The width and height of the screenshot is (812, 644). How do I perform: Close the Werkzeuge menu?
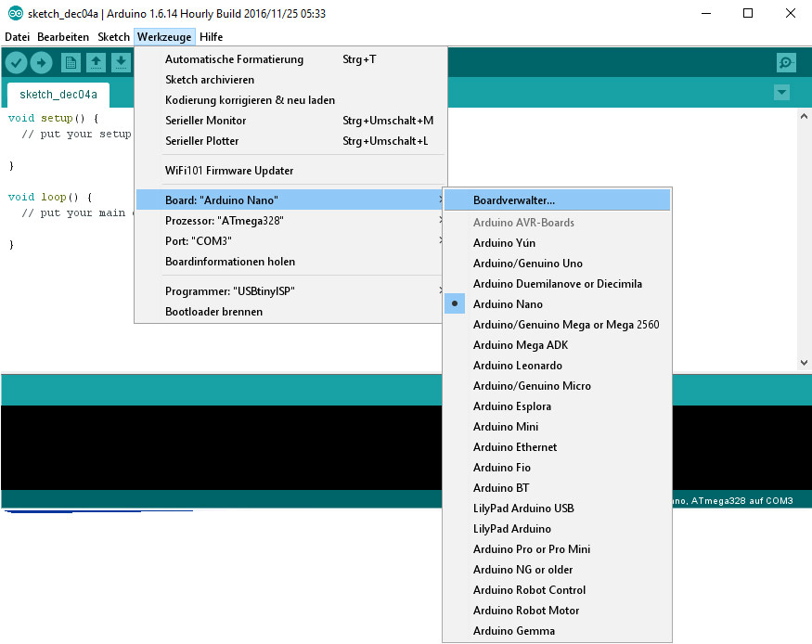(x=164, y=37)
